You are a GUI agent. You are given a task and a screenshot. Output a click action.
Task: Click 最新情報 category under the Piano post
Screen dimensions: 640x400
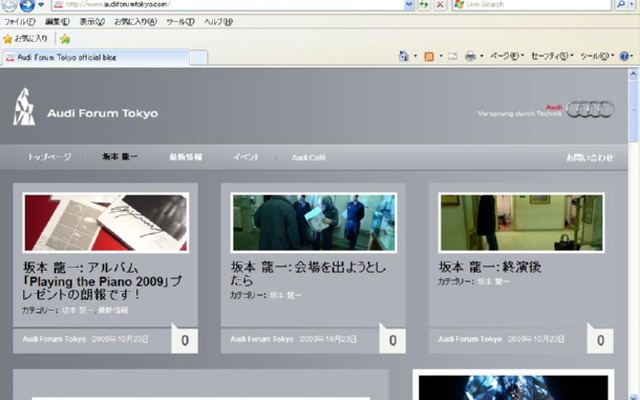113,310
